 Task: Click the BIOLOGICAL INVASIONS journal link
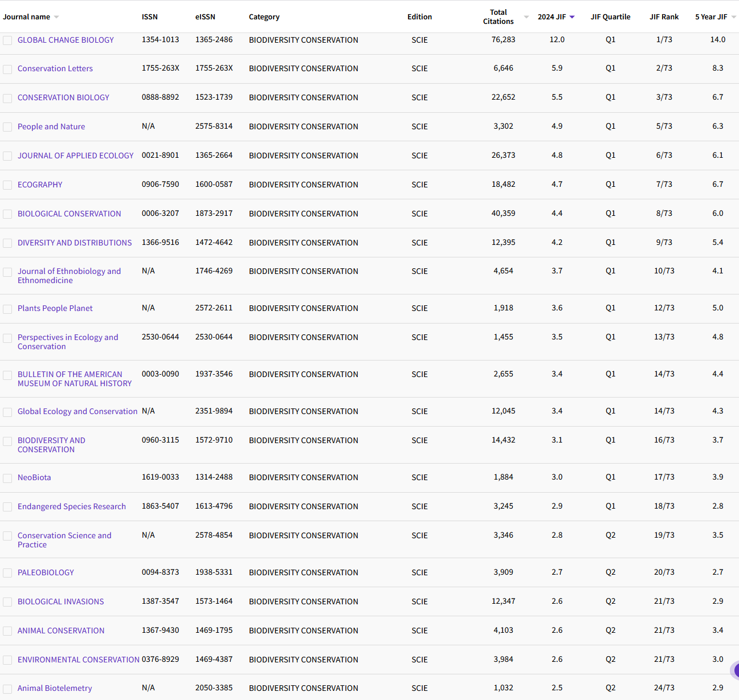[60, 601]
